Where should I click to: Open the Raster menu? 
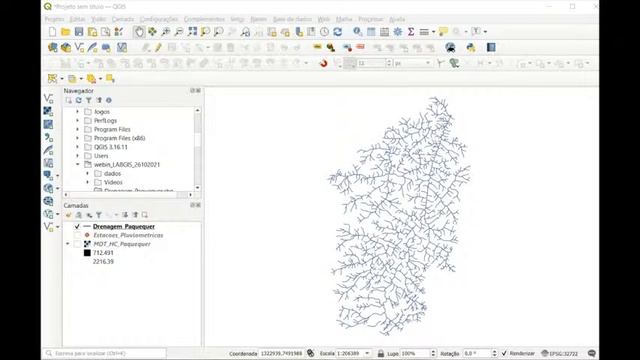tap(258, 19)
